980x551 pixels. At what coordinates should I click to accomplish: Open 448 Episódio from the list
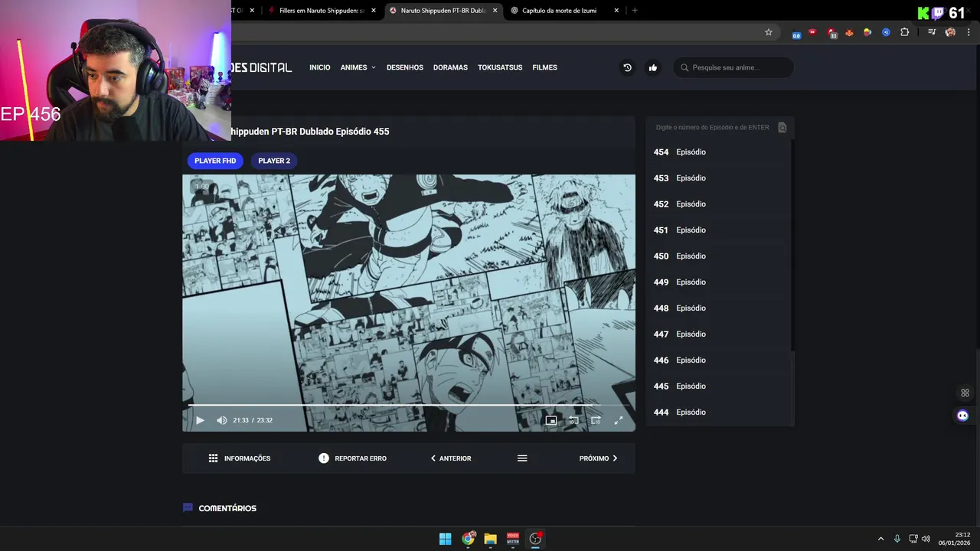[718, 308]
